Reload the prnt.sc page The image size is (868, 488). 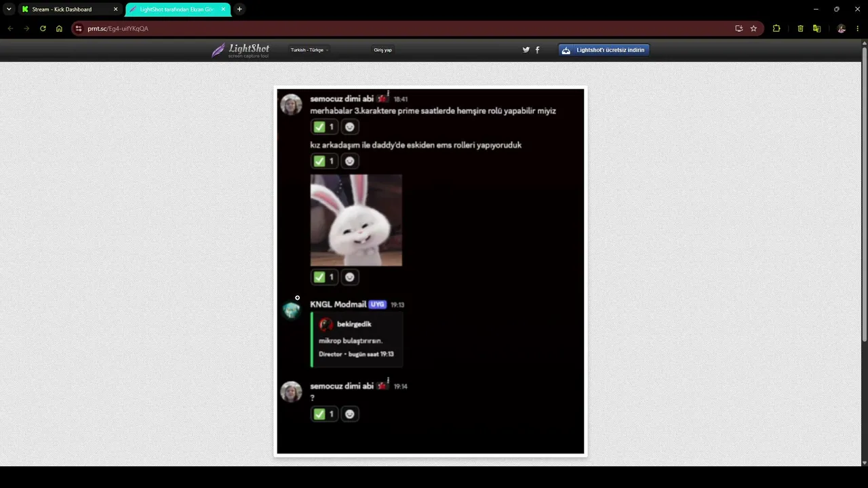click(x=43, y=28)
